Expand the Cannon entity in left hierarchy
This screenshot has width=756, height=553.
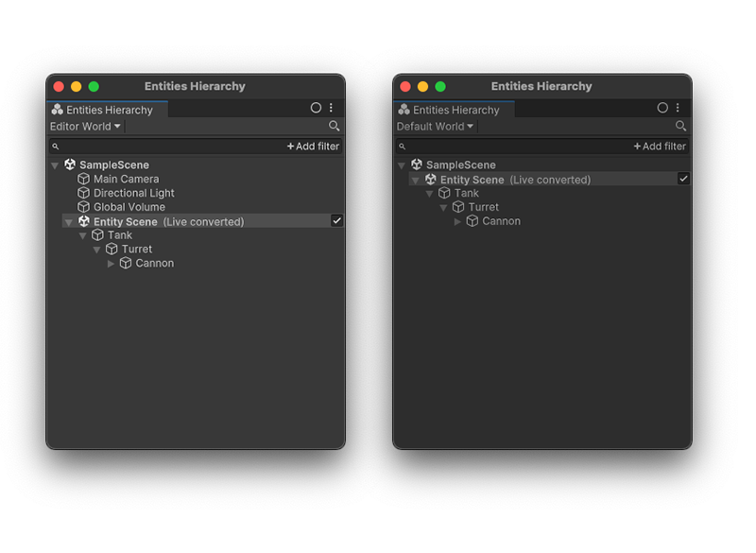click(111, 263)
